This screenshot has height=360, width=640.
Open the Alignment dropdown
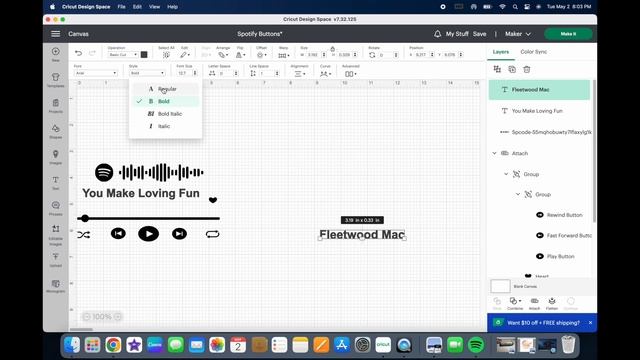300,74
